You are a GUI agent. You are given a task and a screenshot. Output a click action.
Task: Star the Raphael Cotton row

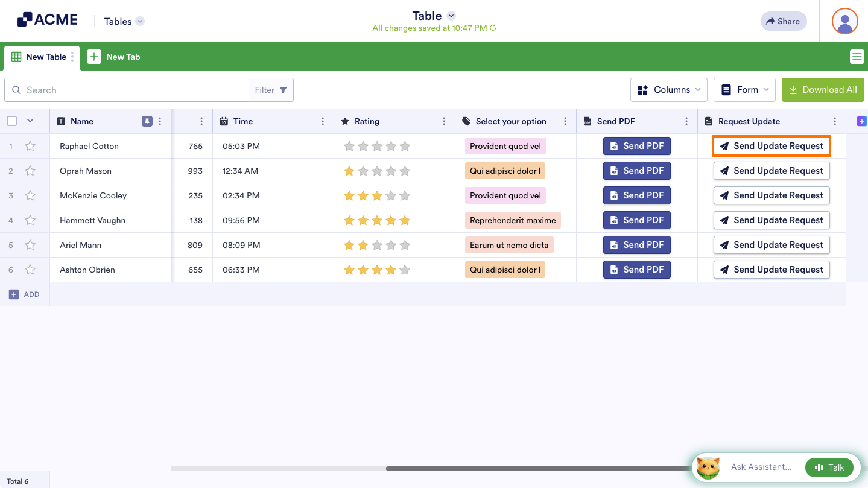point(30,146)
